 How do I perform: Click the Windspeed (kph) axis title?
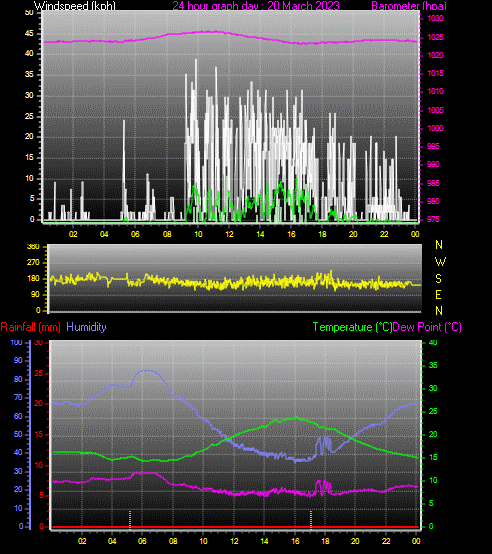[75, 6]
